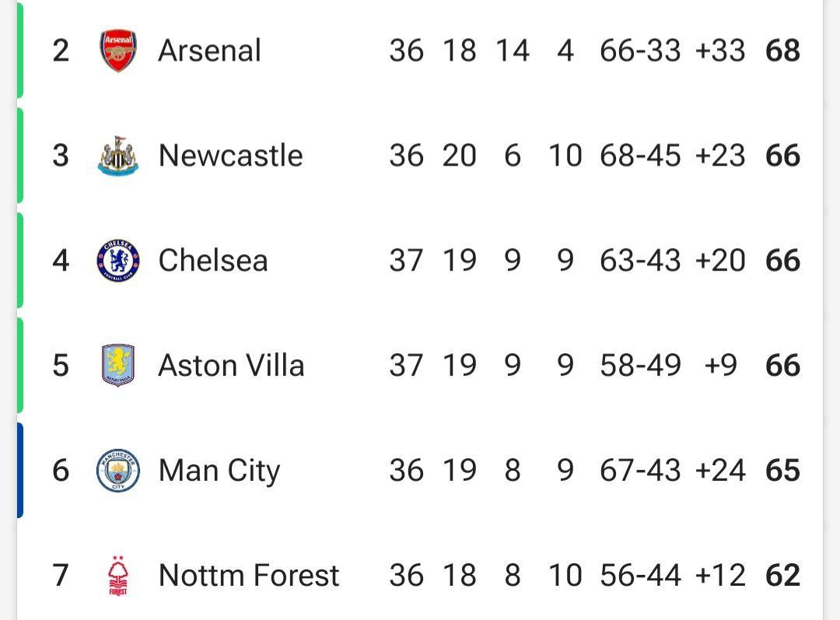
Task: Open the Man City team page
Action: [x=219, y=471]
